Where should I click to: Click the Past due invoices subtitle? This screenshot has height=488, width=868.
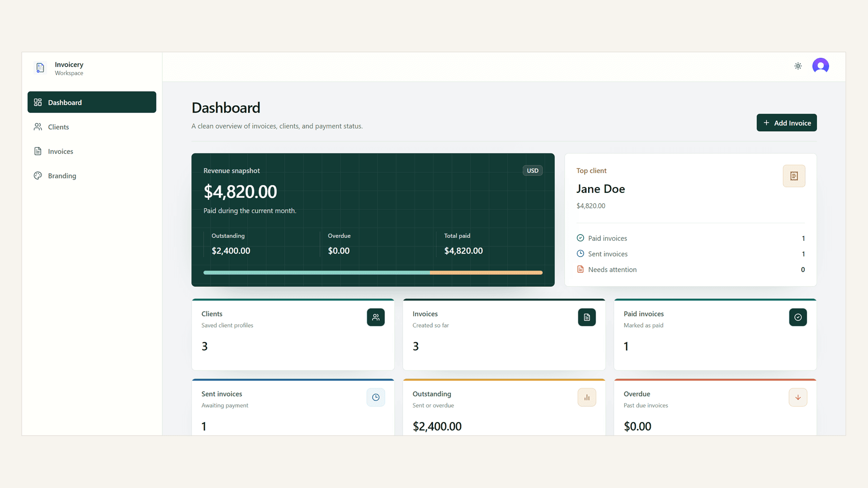(646, 405)
